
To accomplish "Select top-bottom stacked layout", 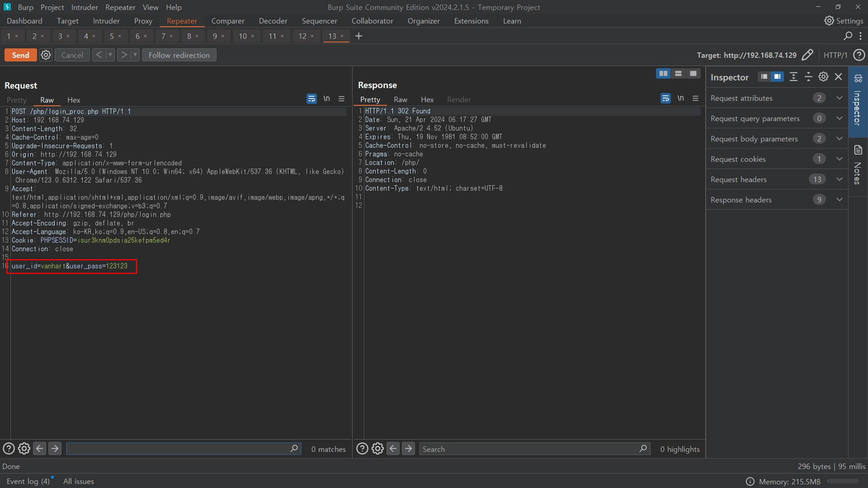I will pos(678,73).
